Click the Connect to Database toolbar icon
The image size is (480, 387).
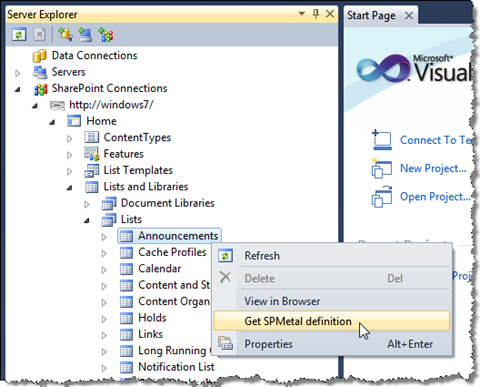(x=65, y=34)
